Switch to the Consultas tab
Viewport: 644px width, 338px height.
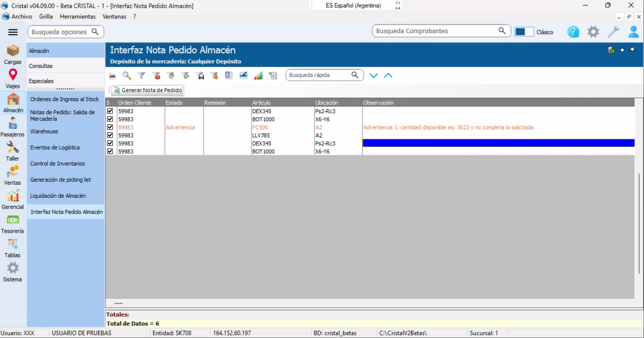(x=41, y=66)
